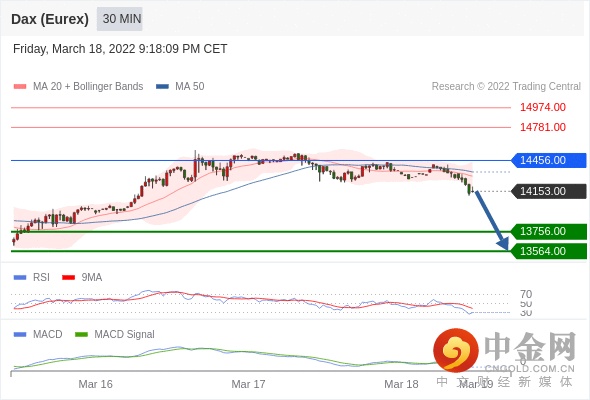Click the Mar 18 date axis label
This screenshot has width=590, height=400.
click(x=401, y=384)
